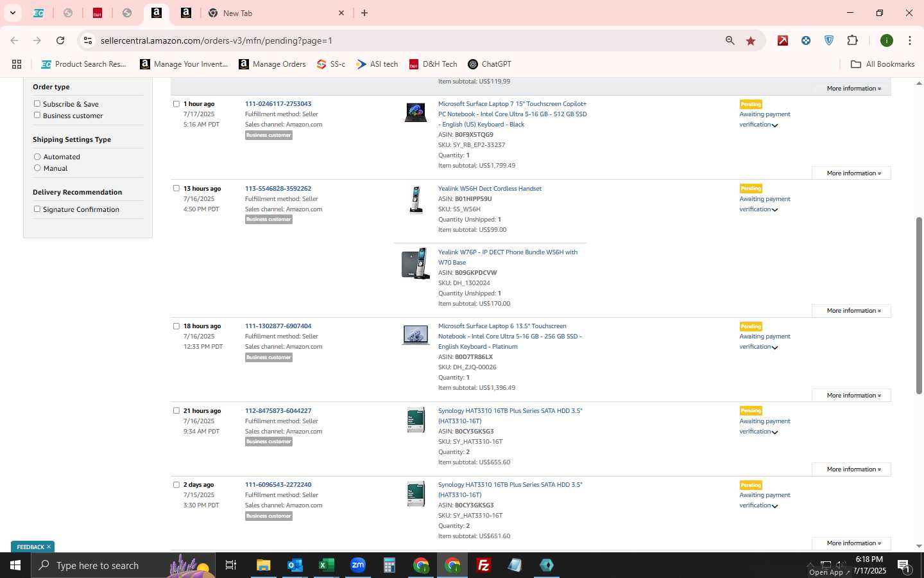This screenshot has width=924, height=578.
Task: Select the checkbox for order 112-8475873-6044227
Action: coord(176,410)
